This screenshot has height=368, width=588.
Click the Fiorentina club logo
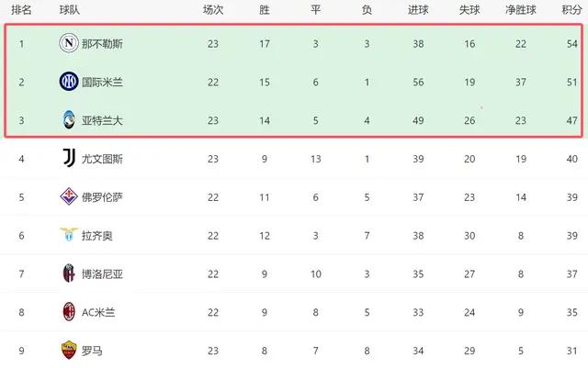[x=69, y=196]
